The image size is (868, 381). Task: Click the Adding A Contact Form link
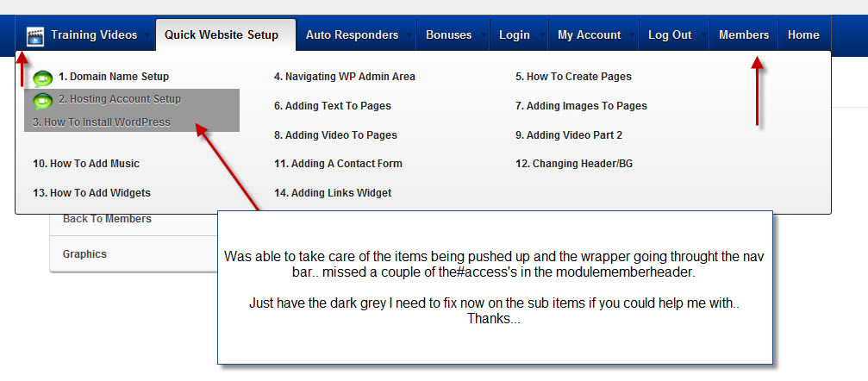[x=338, y=164]
